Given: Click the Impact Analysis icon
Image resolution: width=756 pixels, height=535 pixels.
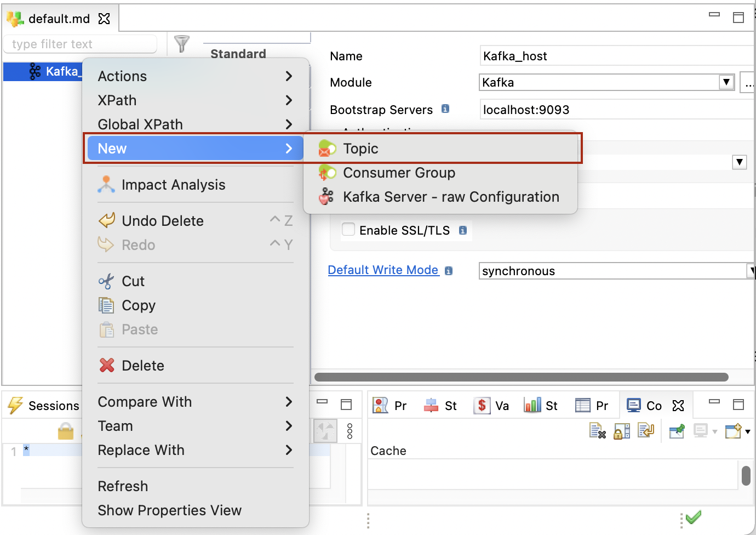Looking at the screenshot, I should 106,185.
